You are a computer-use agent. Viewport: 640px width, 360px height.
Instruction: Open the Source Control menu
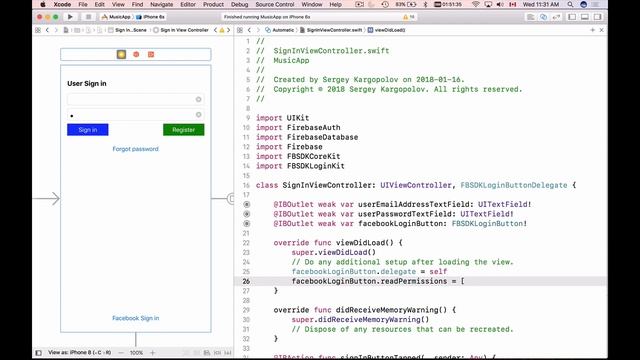click(x=275, y=4)
